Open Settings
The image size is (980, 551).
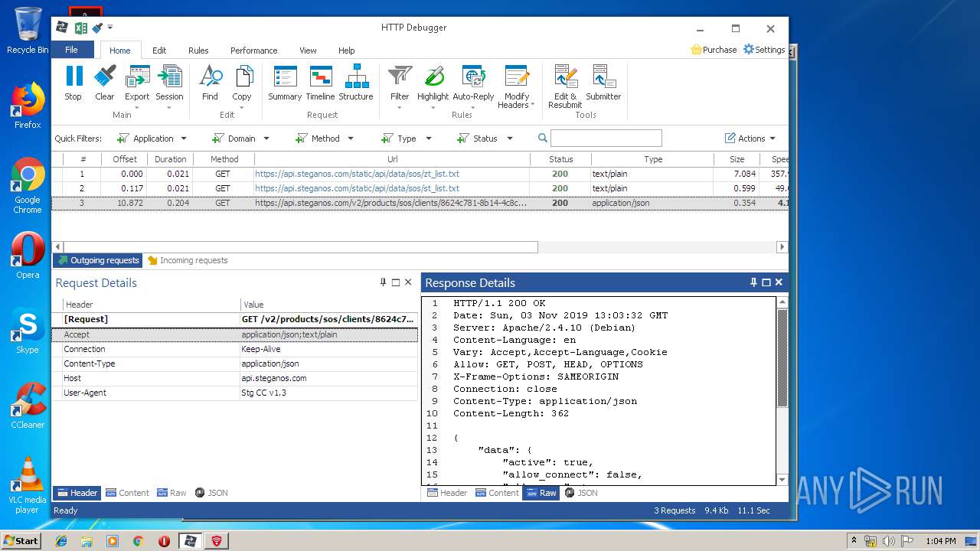(764, 50)
